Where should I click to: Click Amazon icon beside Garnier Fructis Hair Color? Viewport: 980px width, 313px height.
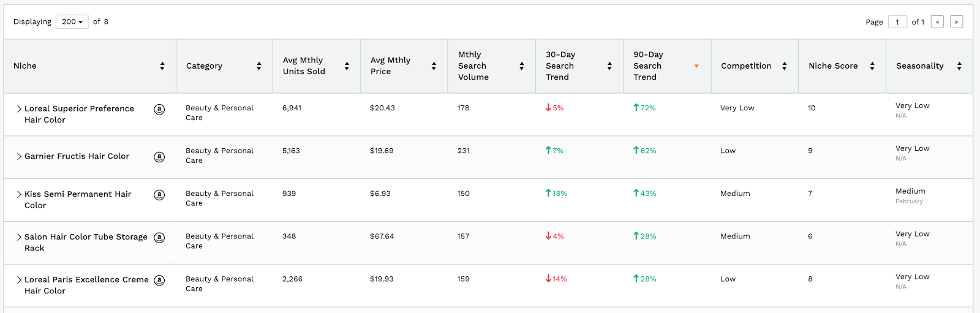click(159, 157)
